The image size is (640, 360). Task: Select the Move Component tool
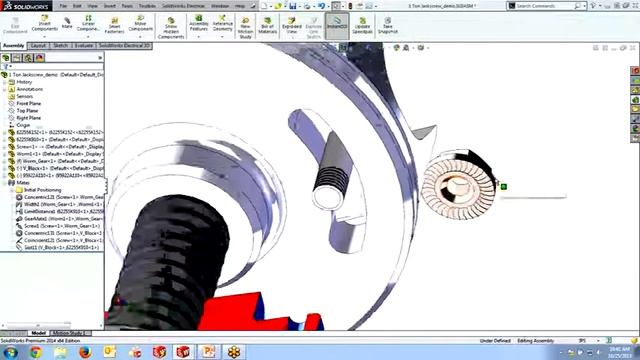pyautogui.click(x=140, y=23)
